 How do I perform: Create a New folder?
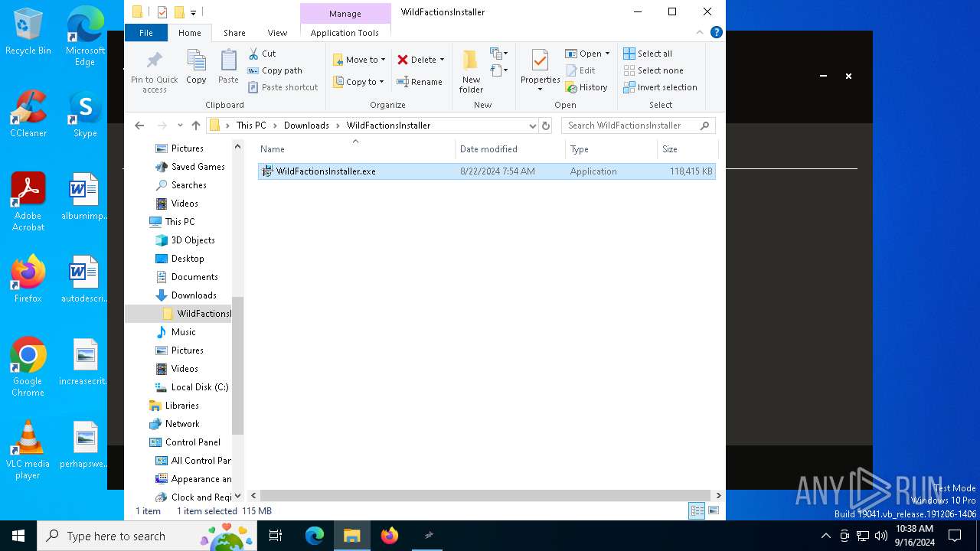tap(471, 71)
